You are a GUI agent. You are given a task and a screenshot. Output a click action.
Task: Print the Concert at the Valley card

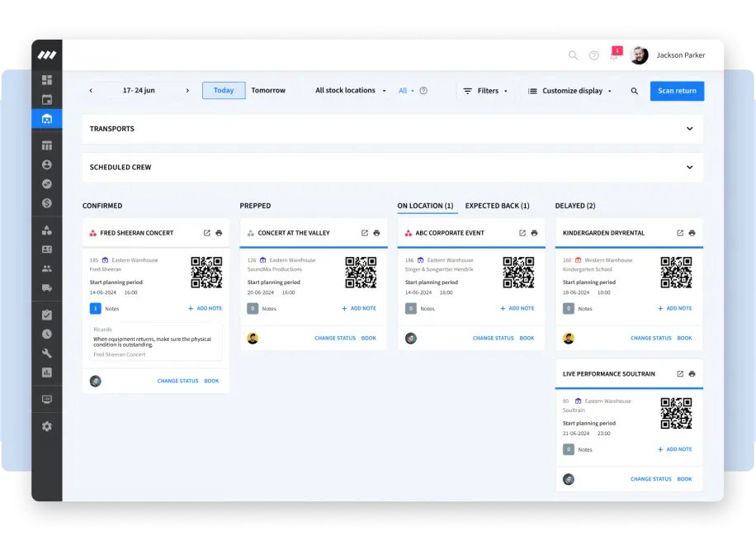click(376, 233)
